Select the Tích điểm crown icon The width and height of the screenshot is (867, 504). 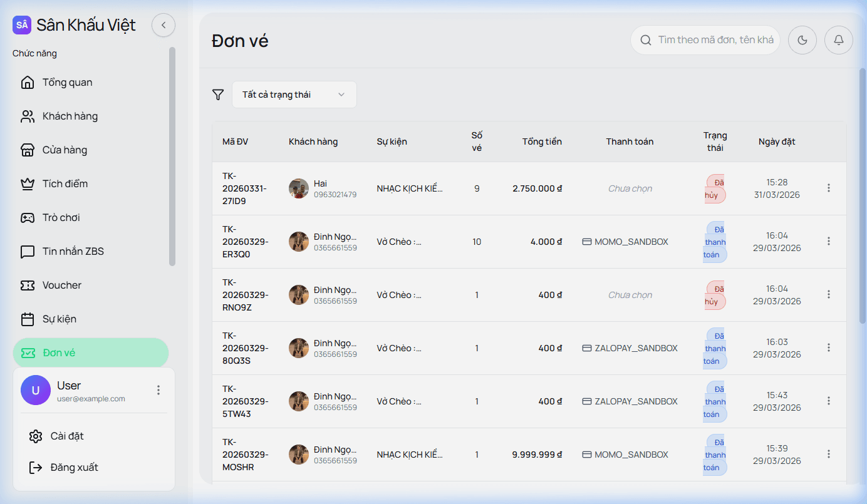coord(28,184)
